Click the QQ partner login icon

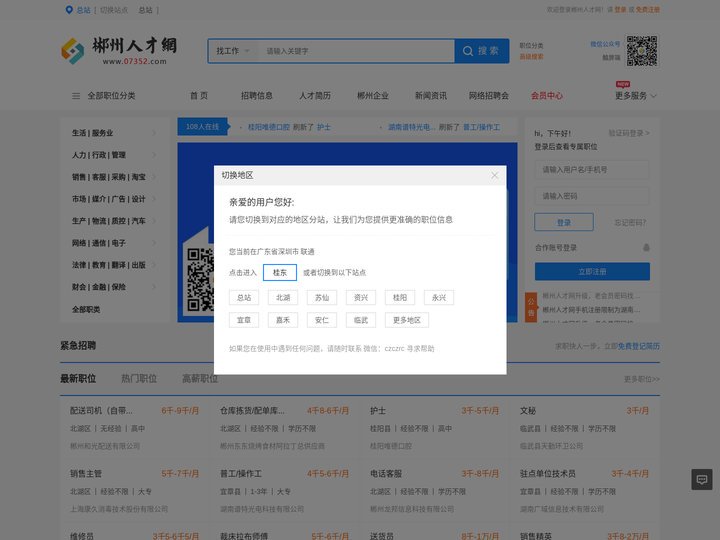pyautogui.click(x=646, y=248)
